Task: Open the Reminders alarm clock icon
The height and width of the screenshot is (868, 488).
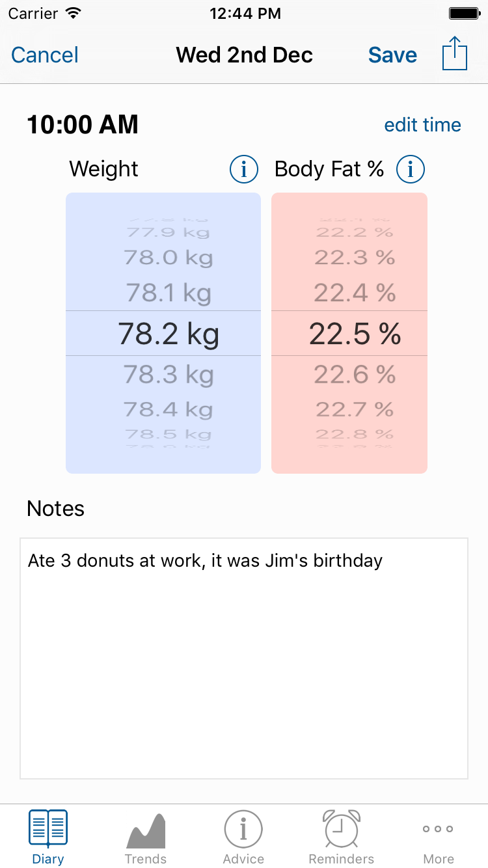Action: [342, 828]
